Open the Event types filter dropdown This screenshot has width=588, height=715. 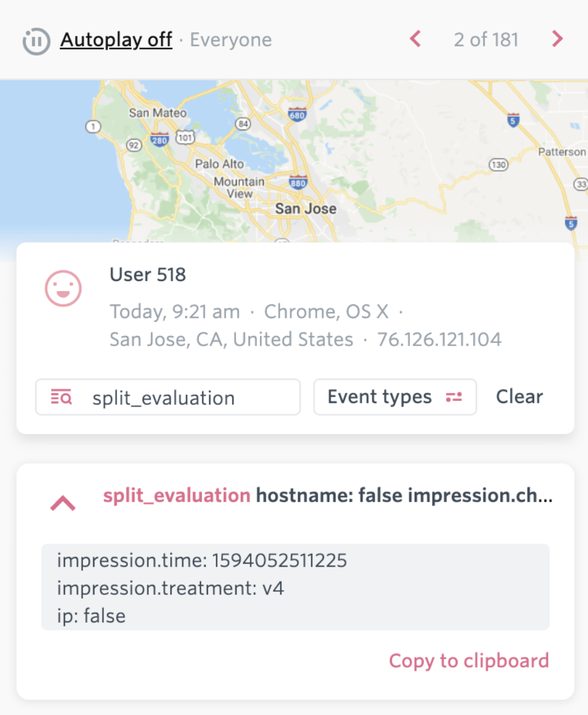[x=394, y=397]
